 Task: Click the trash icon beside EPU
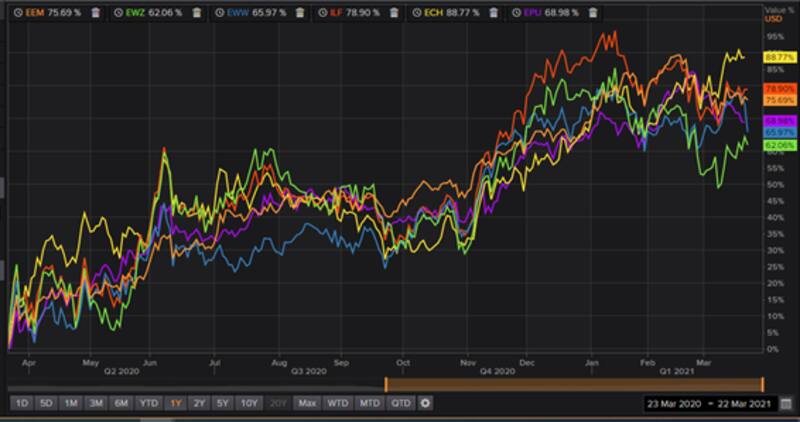(591, 10)
